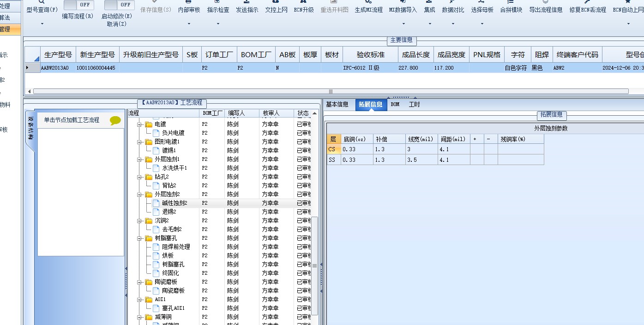Open the dropdown arrow under 指示检查
Image resolution: width=644 pixels, height=325 pixels.
(x=218, y=24)
